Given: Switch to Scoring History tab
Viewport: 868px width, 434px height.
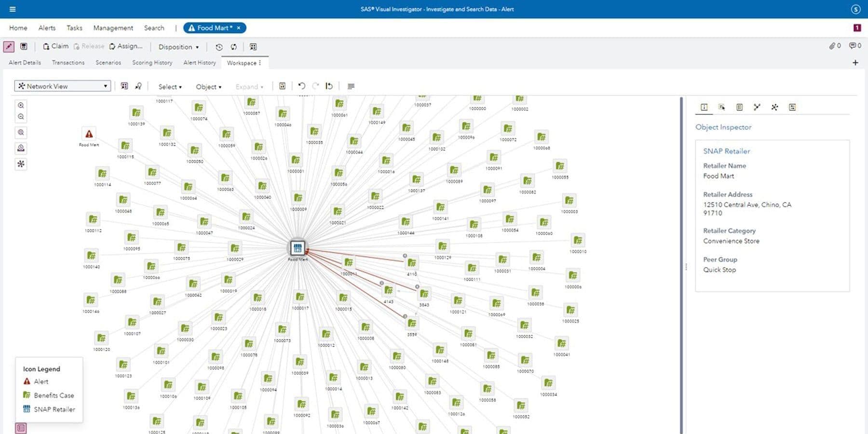Looking at the screenshot, I should coord(152,63).
